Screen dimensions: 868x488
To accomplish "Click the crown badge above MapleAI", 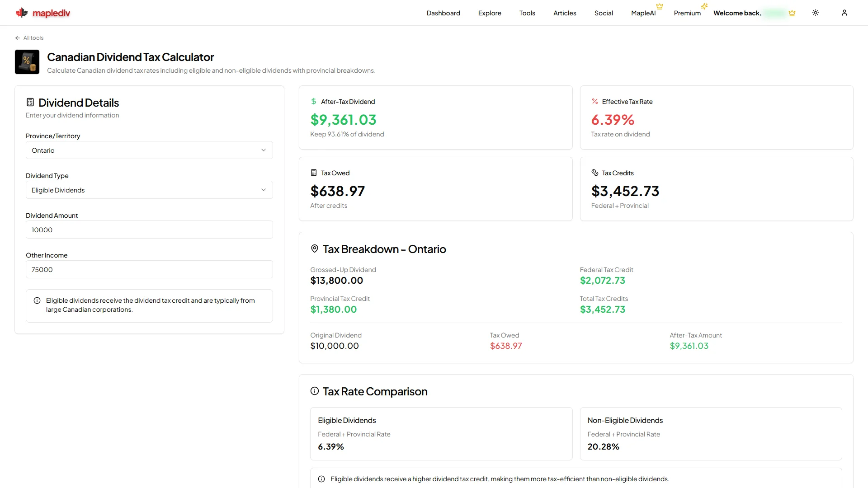I will [660, 6].
